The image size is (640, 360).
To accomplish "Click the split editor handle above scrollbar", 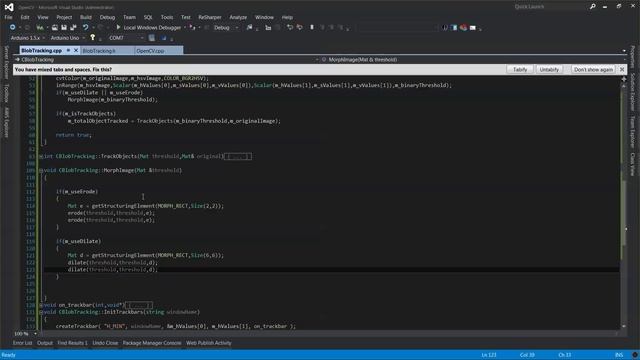I will pos(624,79).
